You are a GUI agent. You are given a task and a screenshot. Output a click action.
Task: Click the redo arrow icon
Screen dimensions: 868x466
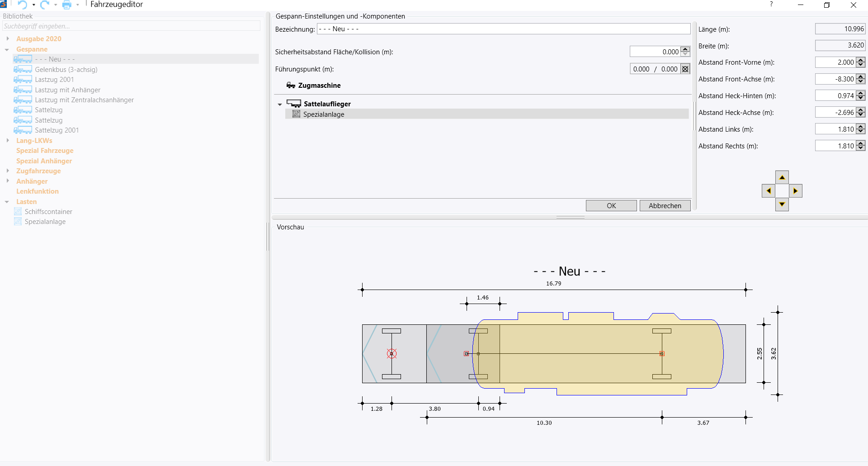point(45,5)
